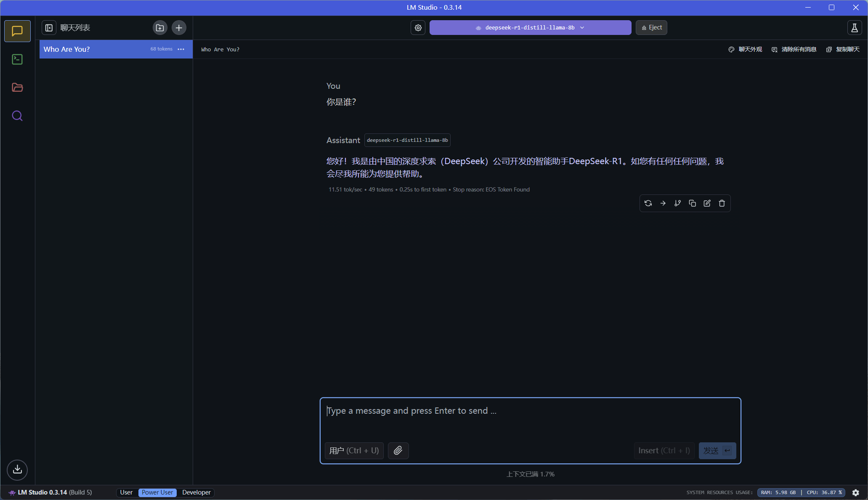The width and height of the screenshot is (868, 500).
Task: Click the new chat plus button
Action: pyautogui.click(x=179, y=28)
